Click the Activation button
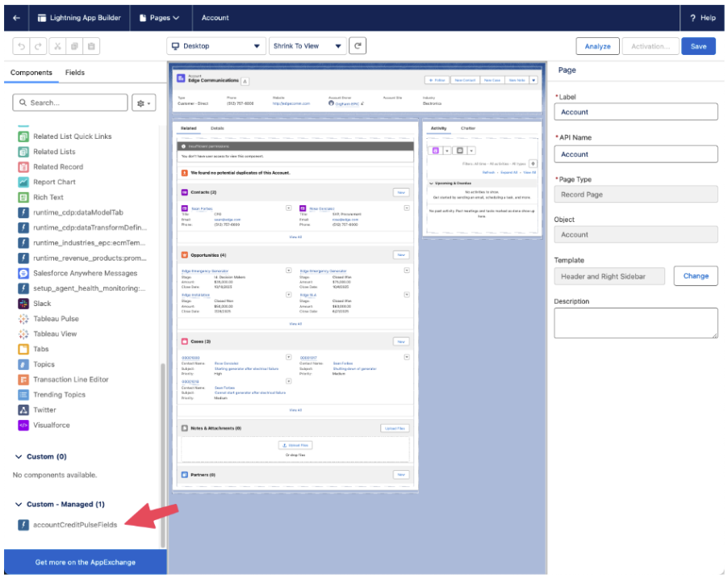 coord(650,46)
